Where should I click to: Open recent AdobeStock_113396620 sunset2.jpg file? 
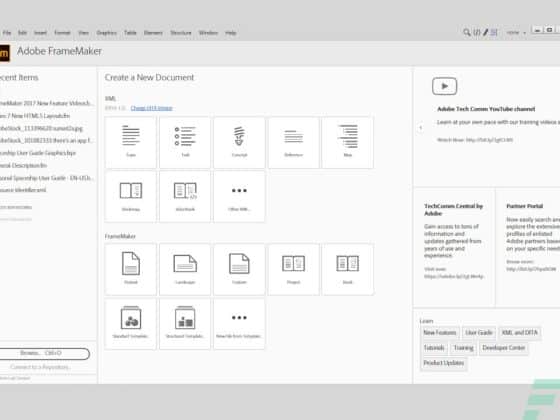[41, 128]
